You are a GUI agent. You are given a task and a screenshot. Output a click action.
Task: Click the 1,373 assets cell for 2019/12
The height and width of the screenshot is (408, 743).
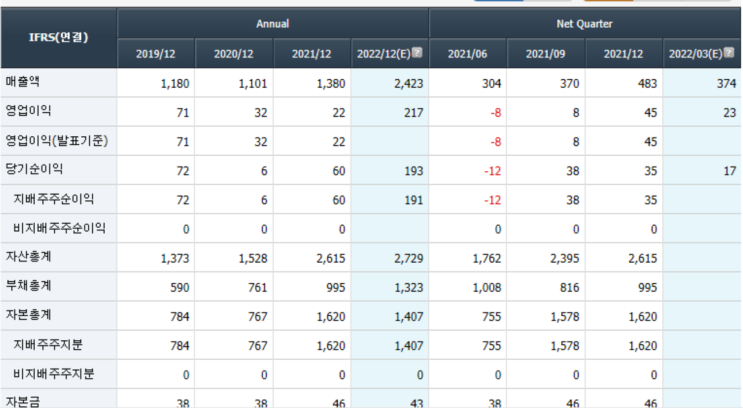click(156, 258)
